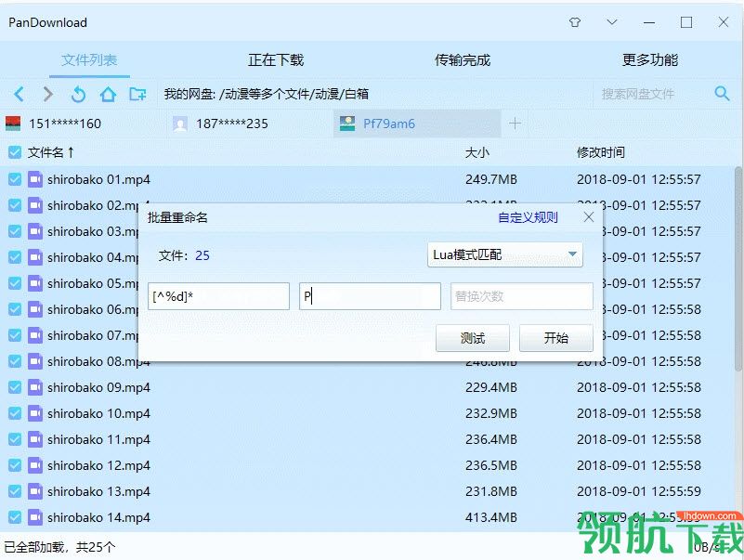The image size is (744, 560).
Task: Sort by 大小 column header
Action: pos(476,152)
